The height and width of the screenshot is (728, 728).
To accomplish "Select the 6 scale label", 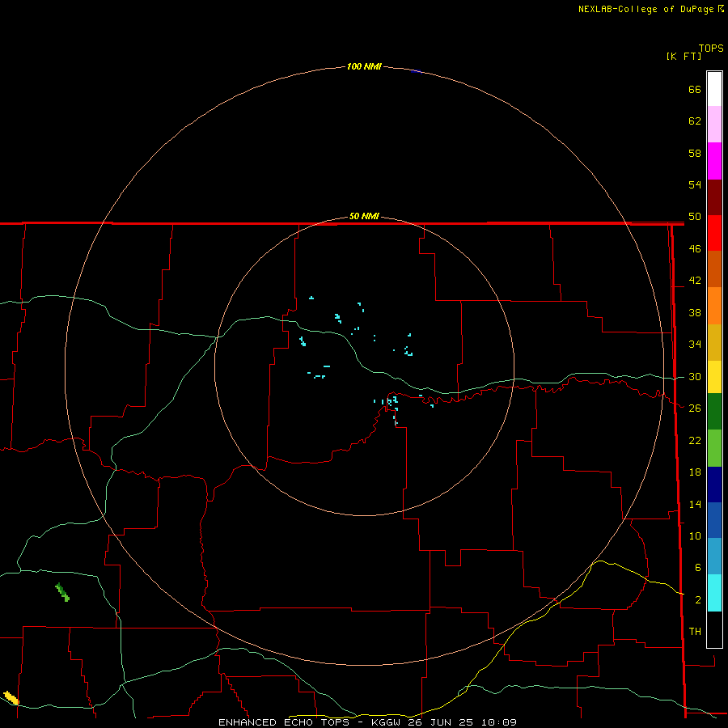I will (698, 568).
